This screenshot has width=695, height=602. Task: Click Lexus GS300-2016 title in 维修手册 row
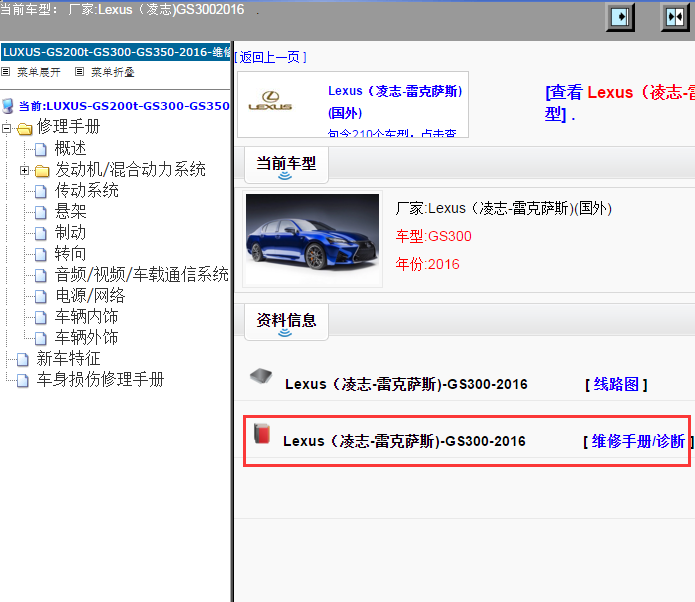(404, 442)
